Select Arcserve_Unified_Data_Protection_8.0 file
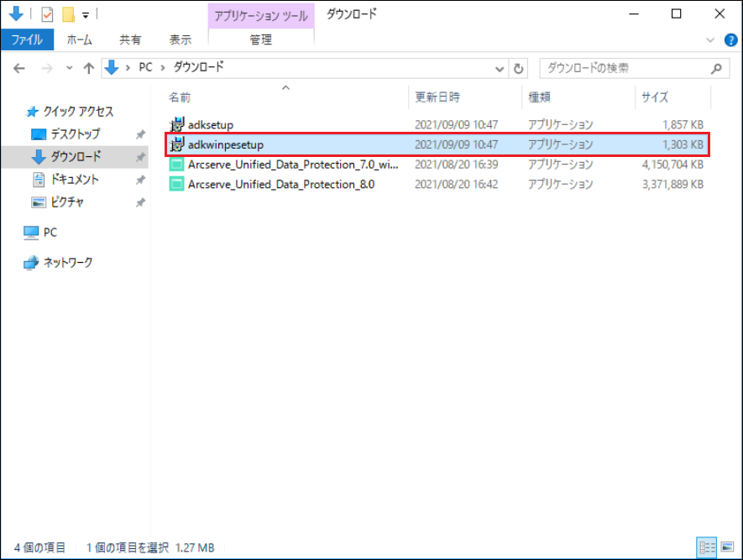Viewport: 743px width, 560px height. (x=281, y=185)
